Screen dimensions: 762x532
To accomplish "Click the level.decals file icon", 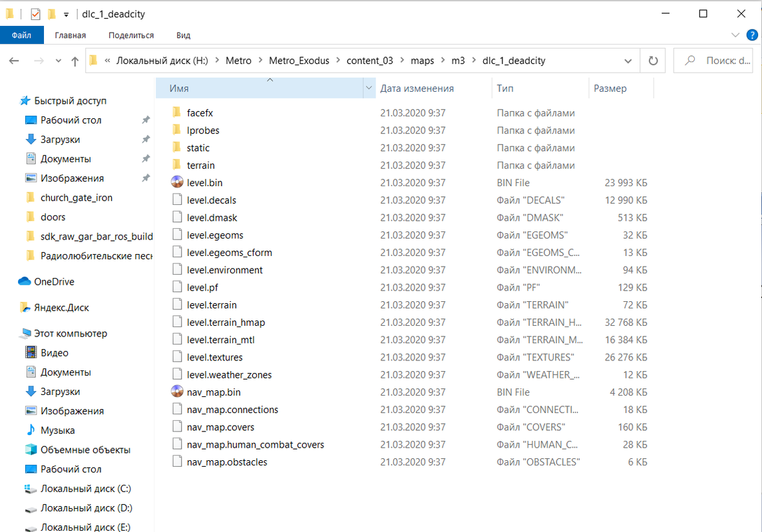I will click(177, 200).
